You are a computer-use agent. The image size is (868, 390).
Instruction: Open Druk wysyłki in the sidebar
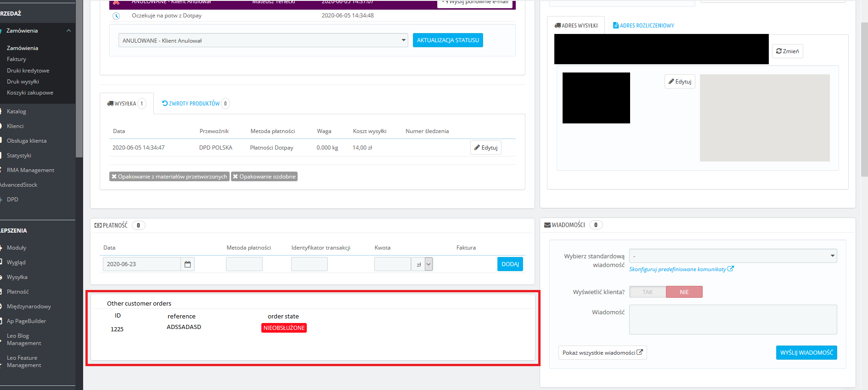pyautogui.click(x=23, y=82)
